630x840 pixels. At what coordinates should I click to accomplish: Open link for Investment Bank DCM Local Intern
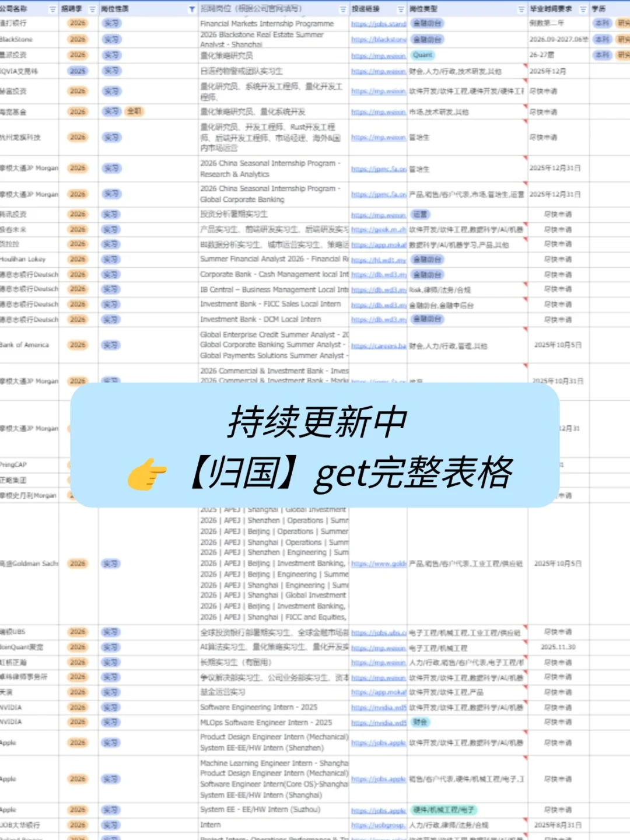point(379,320)
